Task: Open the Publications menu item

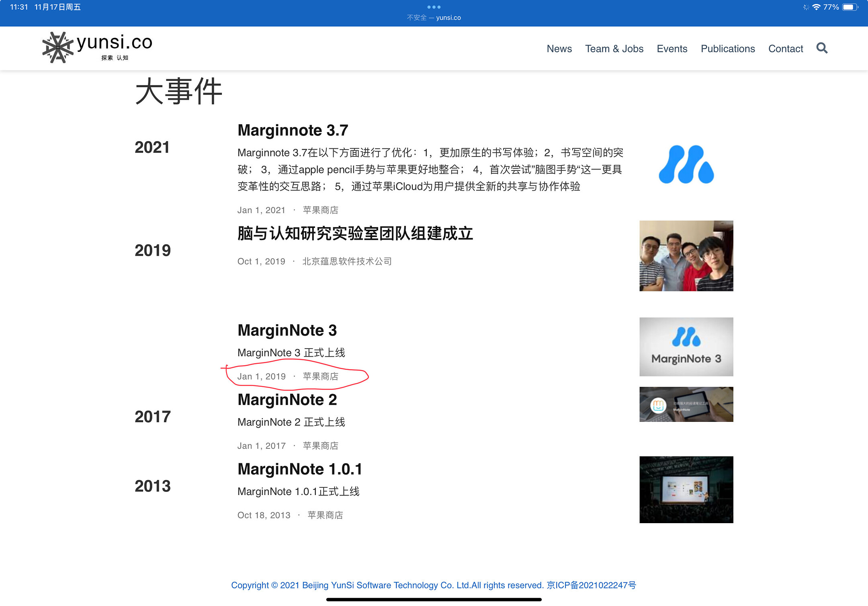Action: (x=728, y=48)
